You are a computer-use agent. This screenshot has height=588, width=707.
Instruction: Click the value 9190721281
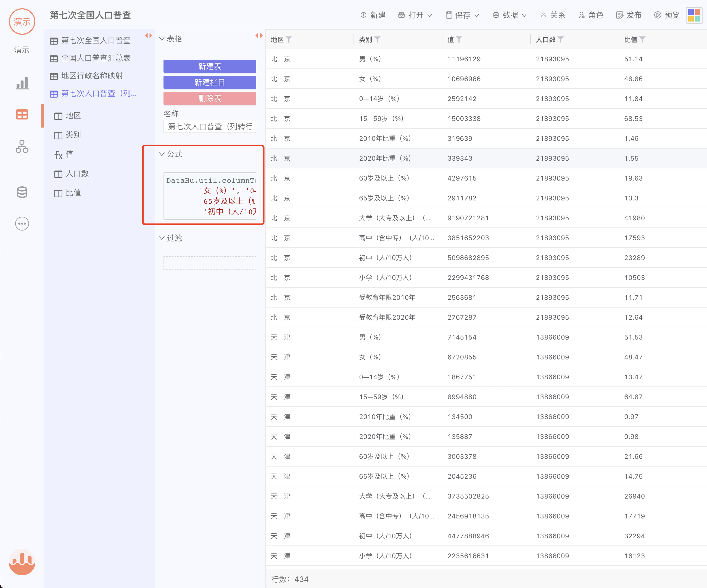pos(468,218)
